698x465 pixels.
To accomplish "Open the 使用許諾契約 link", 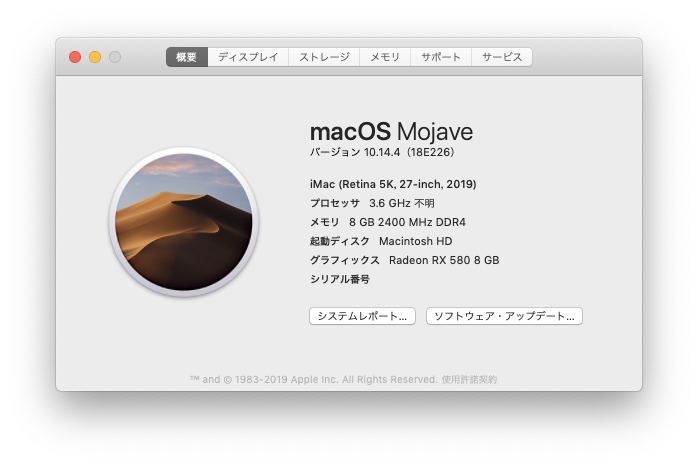I will pyautogui.click(x=469, y=380).
